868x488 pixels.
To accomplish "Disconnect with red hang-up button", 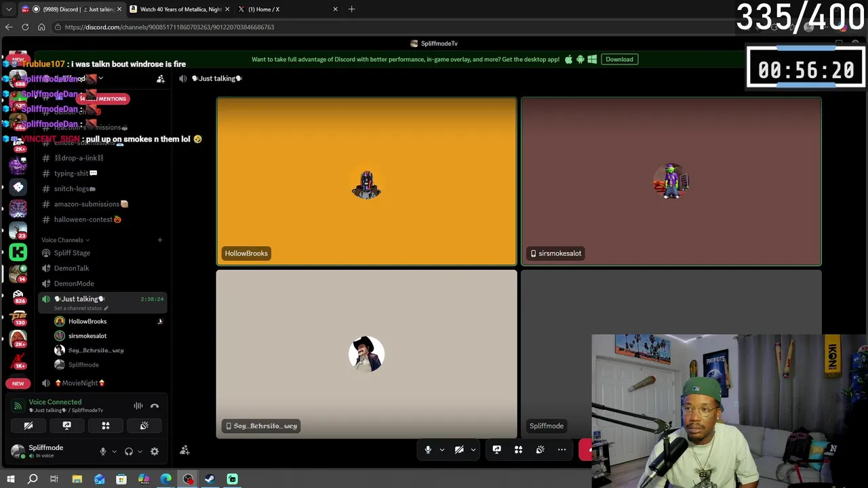I will (x=586, y=450).
